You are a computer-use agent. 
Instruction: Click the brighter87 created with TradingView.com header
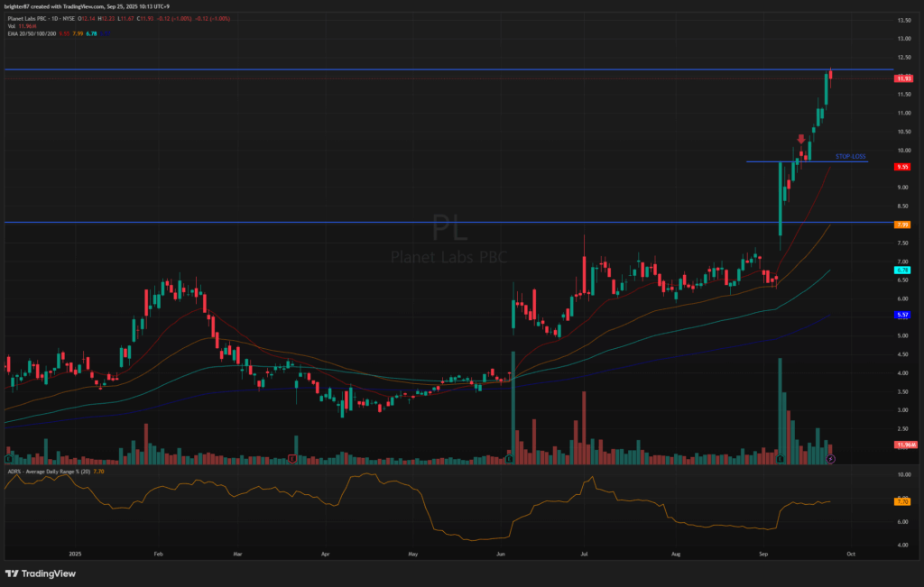(88, 6)
